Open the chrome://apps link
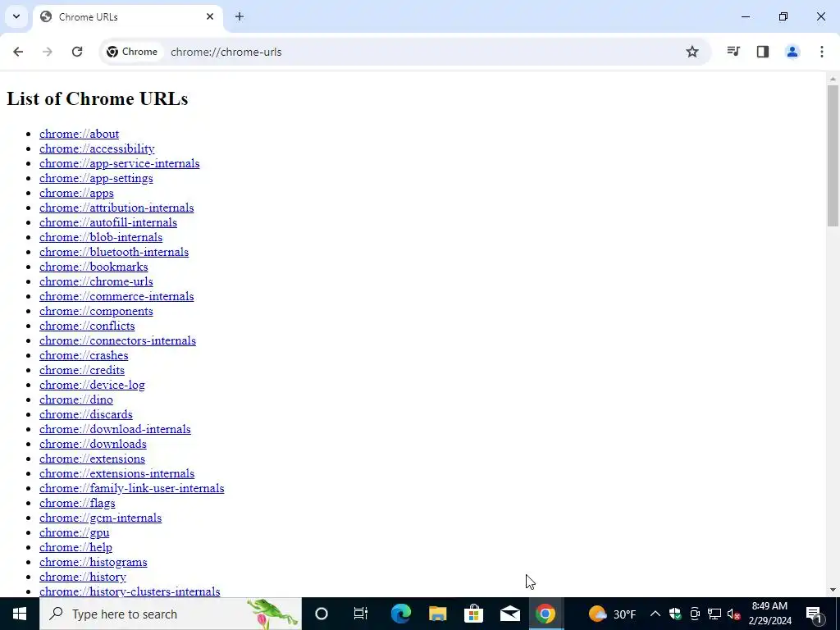 tap(76, 193)
